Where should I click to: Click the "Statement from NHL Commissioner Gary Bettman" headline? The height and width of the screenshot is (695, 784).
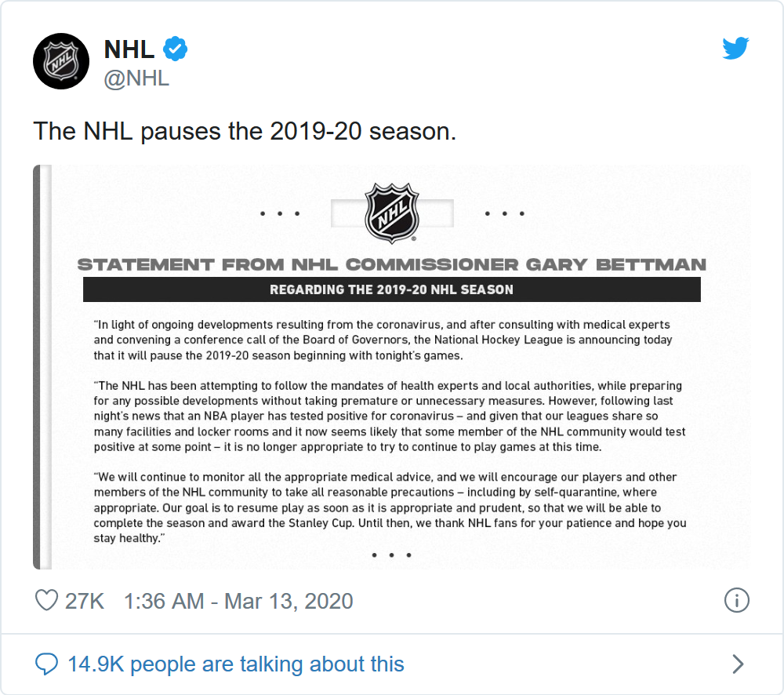pyautogui.click(x=391, y=264)
